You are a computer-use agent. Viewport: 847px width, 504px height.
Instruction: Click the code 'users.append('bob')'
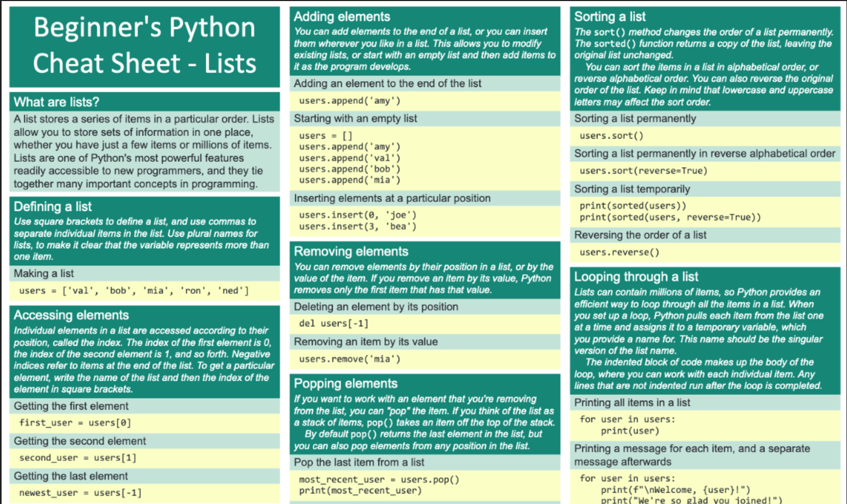[350, 169]
